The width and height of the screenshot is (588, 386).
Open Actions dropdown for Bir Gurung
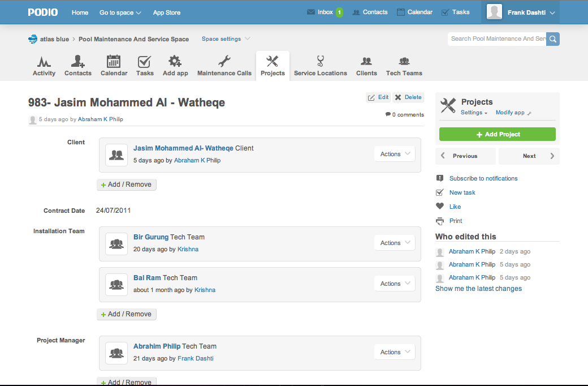pos(395,243)
